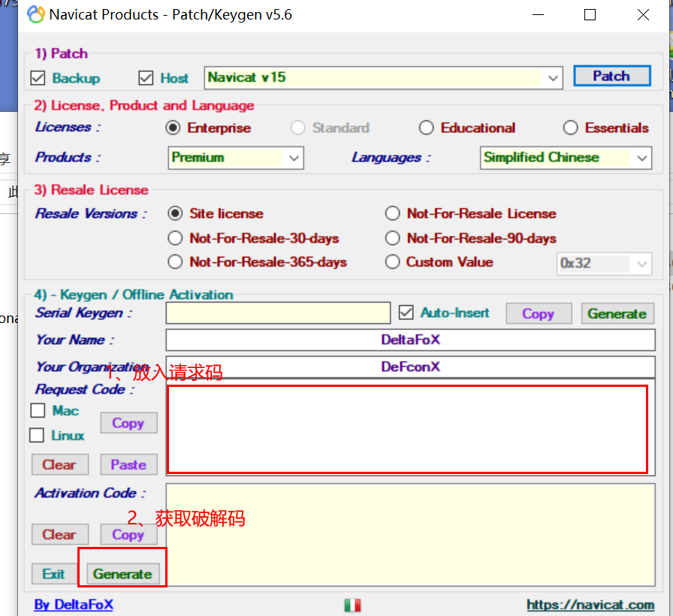Clear the activation code

pyautogui.click(x=60, y=534)
